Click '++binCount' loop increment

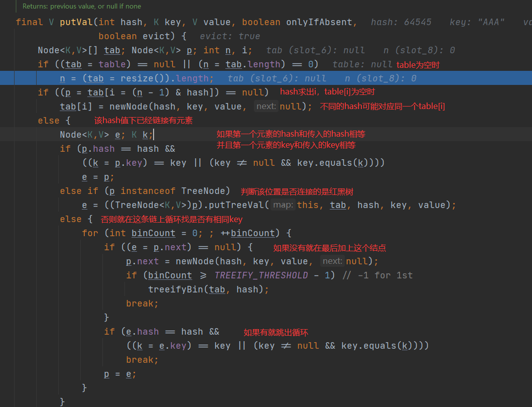[247, 233]
